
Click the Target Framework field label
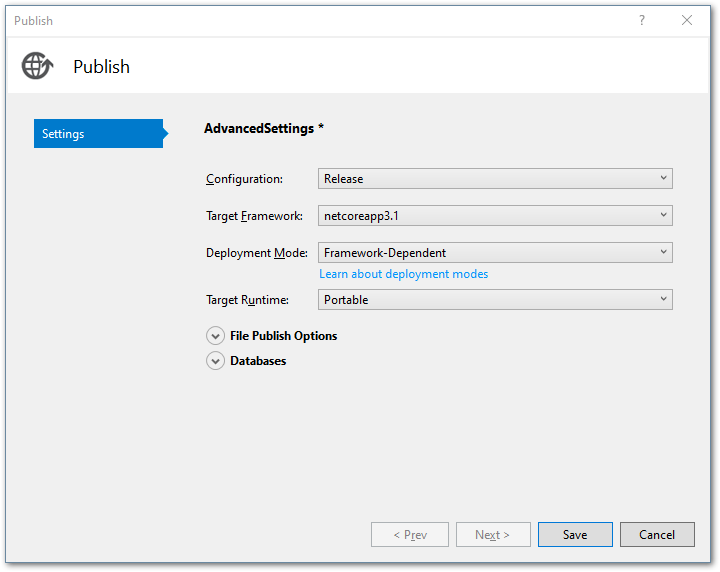pos(254,216)
